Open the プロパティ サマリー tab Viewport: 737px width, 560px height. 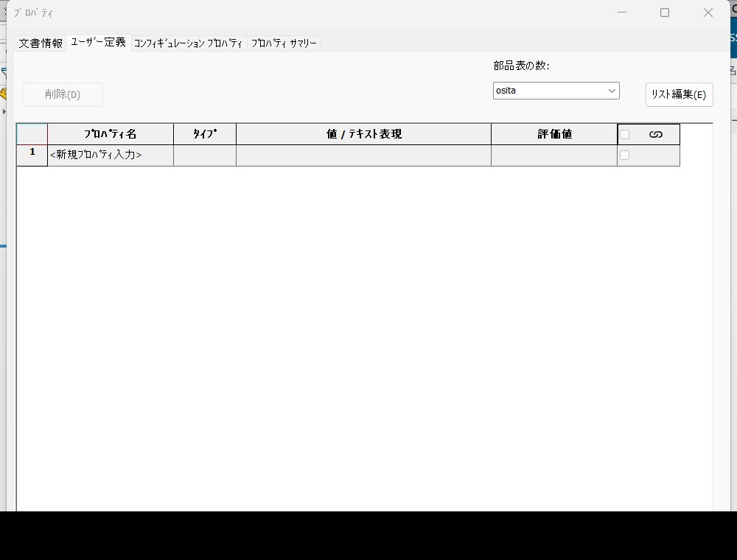click(284, 43)
